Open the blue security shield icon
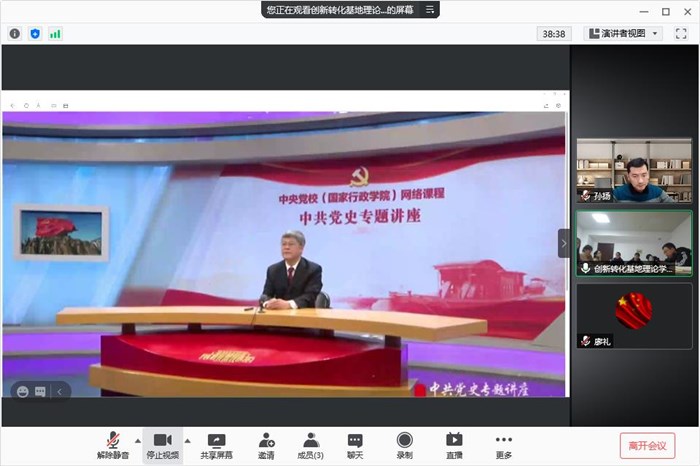This screenshot has height=466, width=700. [35, 33]
